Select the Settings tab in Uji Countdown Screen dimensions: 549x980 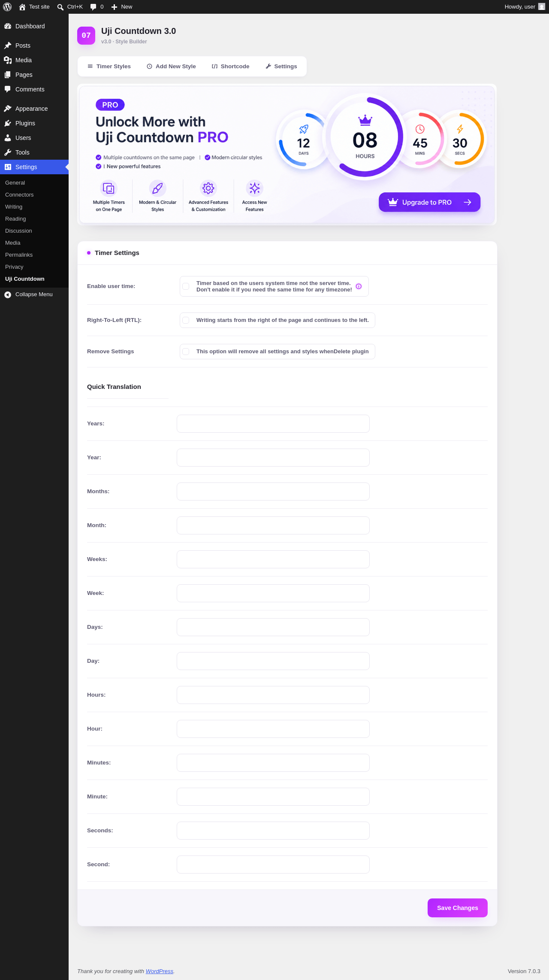point(281,67)
